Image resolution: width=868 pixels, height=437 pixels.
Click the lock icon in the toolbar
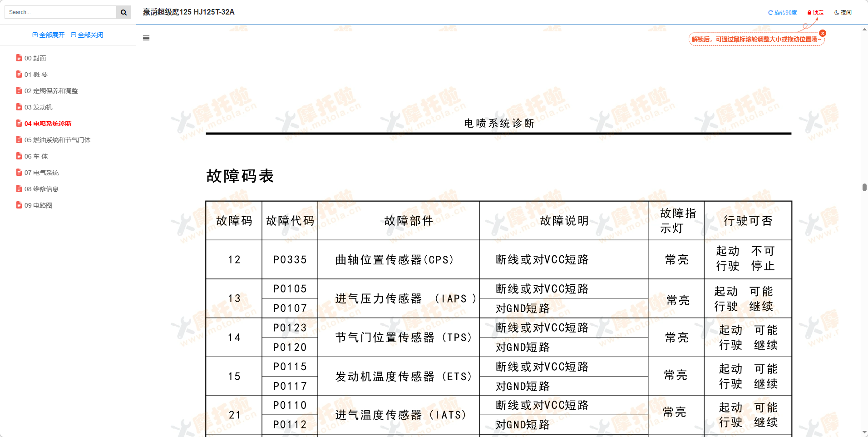[809, 12]
